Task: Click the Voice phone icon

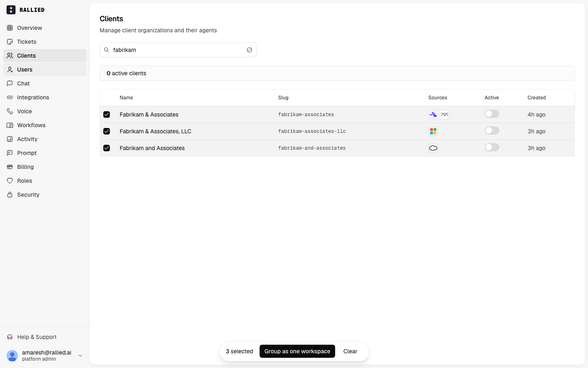Action: coord(10,111)
